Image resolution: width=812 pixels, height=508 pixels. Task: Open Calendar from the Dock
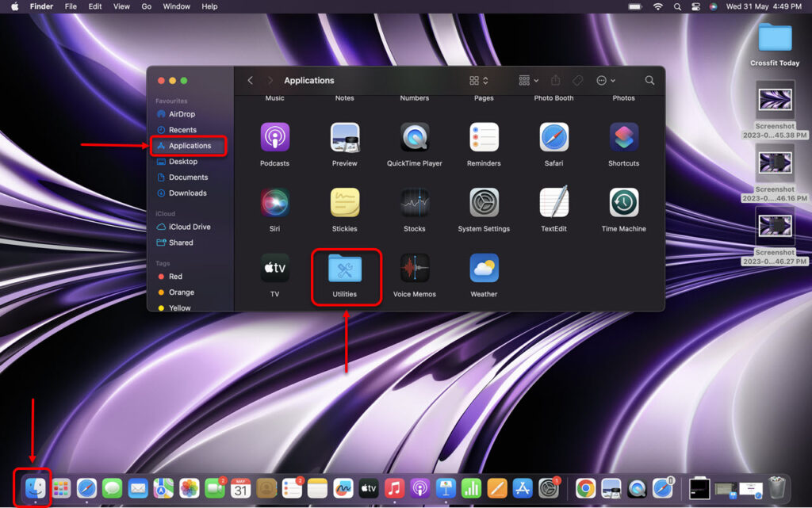click(240, 488)
